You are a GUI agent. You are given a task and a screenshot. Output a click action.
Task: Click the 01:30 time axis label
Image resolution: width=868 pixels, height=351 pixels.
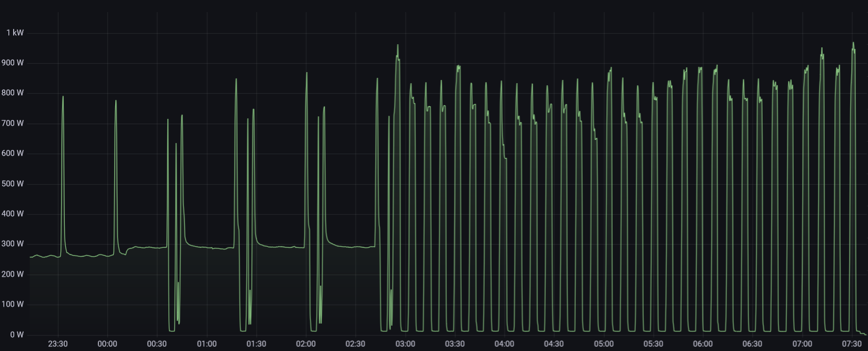[256, 344]
